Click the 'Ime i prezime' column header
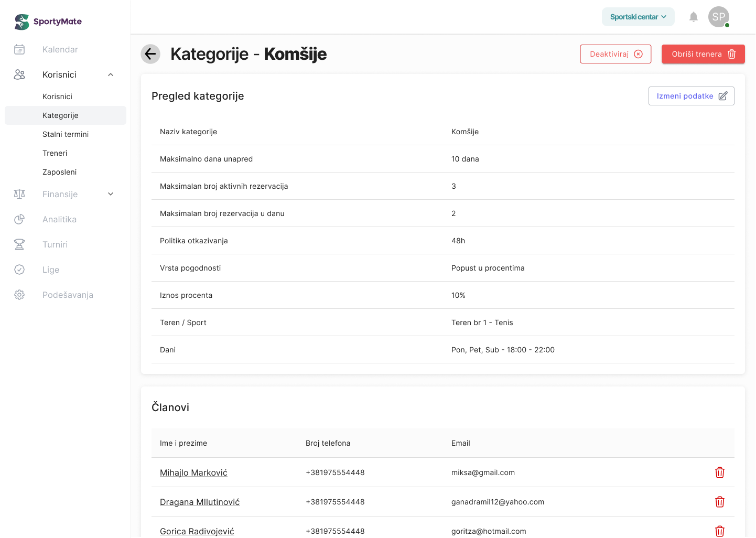 coord(183,443)
